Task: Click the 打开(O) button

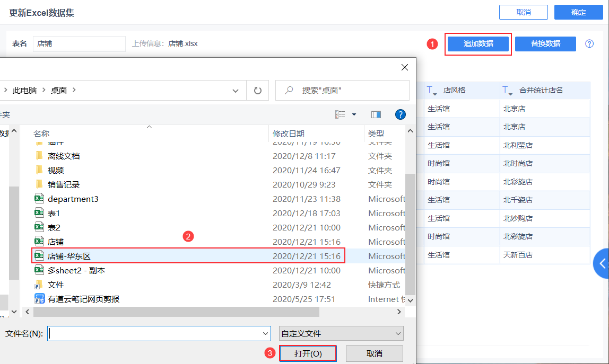Action: (308, 353)
